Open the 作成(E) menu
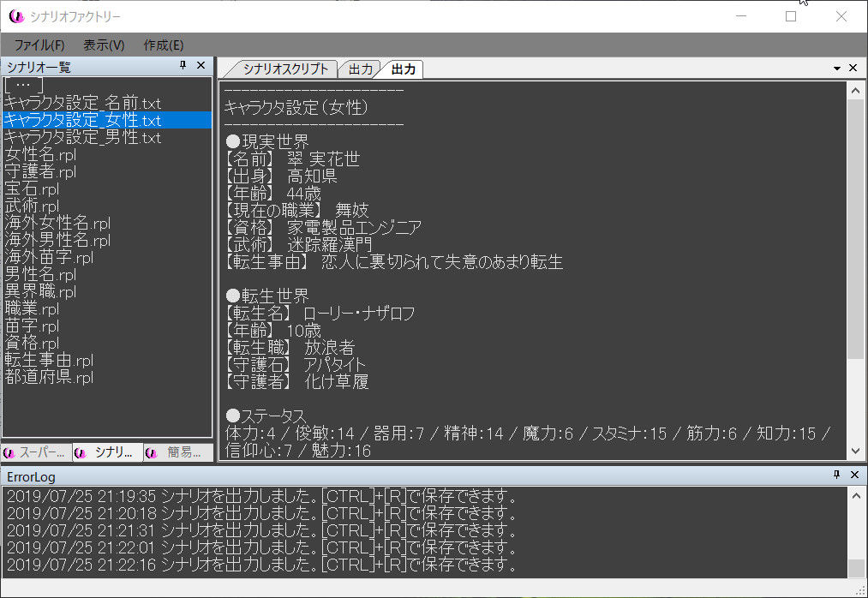 coord(164,45)
